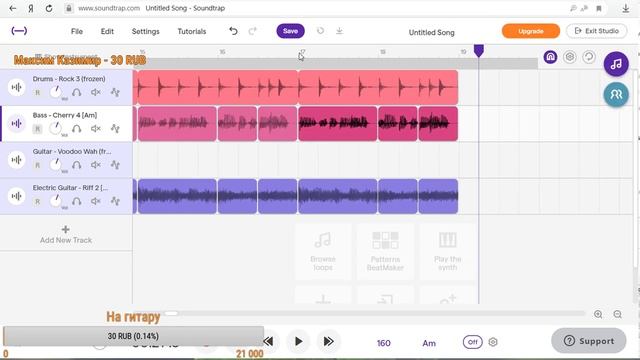The height and width of the screenshot is (360, 640).
Task: Play the song
Action: pyautogui.click(x=298, y=341)
